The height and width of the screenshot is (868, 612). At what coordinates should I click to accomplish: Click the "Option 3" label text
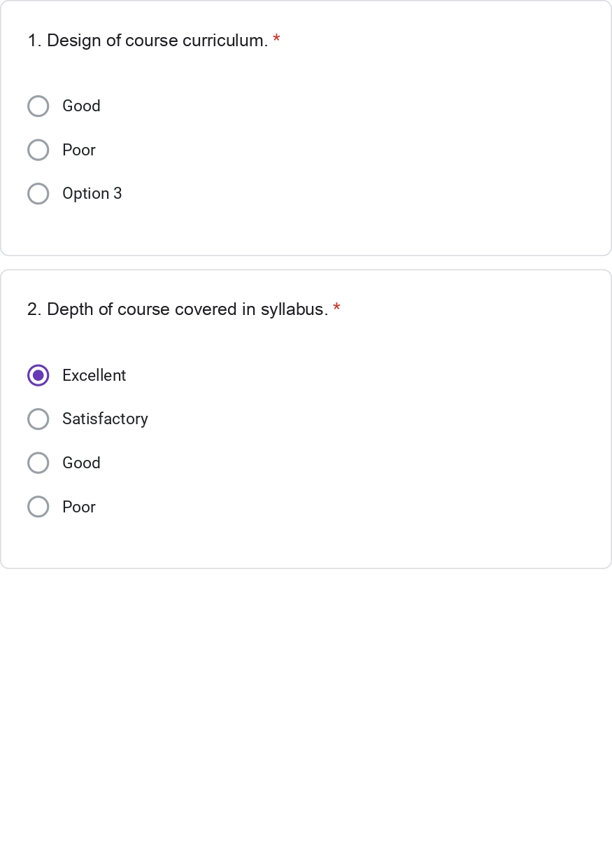click(92, 194)
